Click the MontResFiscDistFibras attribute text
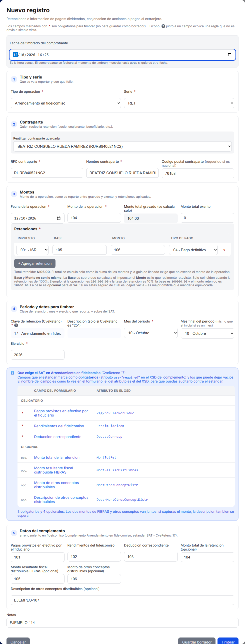This screenshot has height=644, width=245. pyautogui.click(x=117, y=470)
